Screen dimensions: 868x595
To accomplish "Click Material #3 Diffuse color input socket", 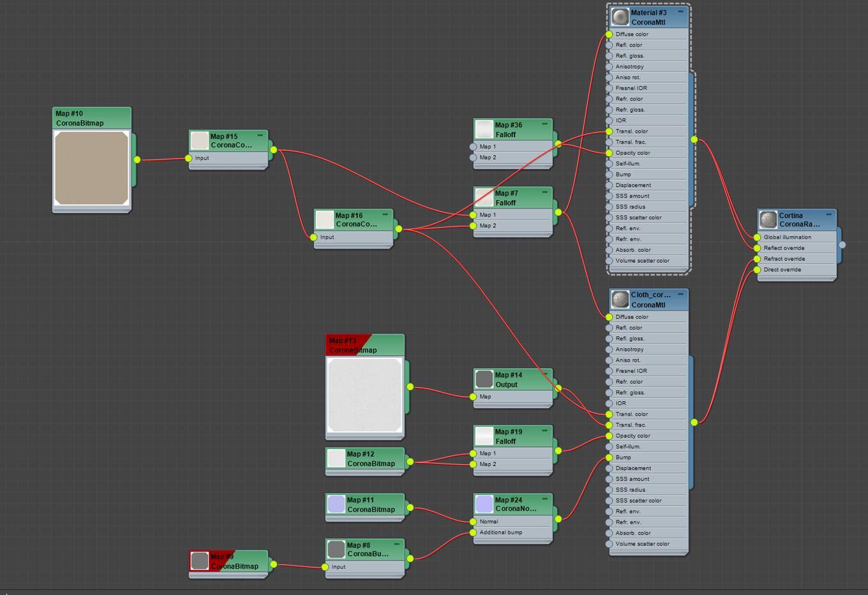I will click(609, 34).
